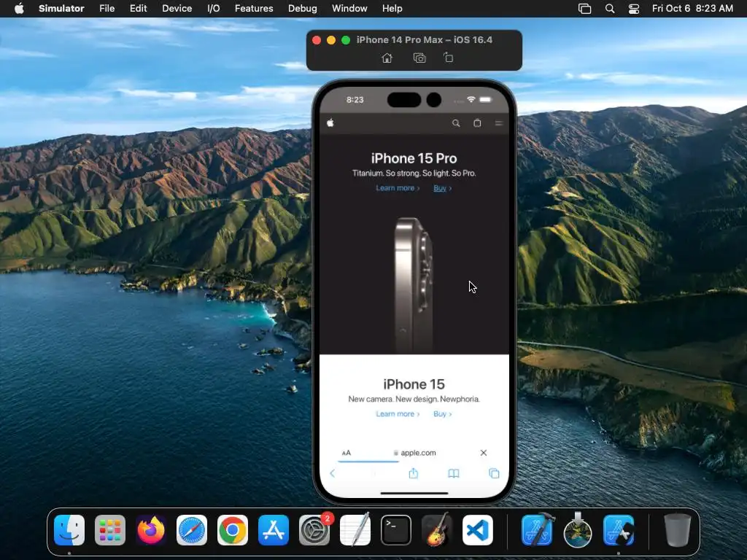747x560 pixels.
Task: Open System Preferences from the Dock
Action: [x=314, y=530]
